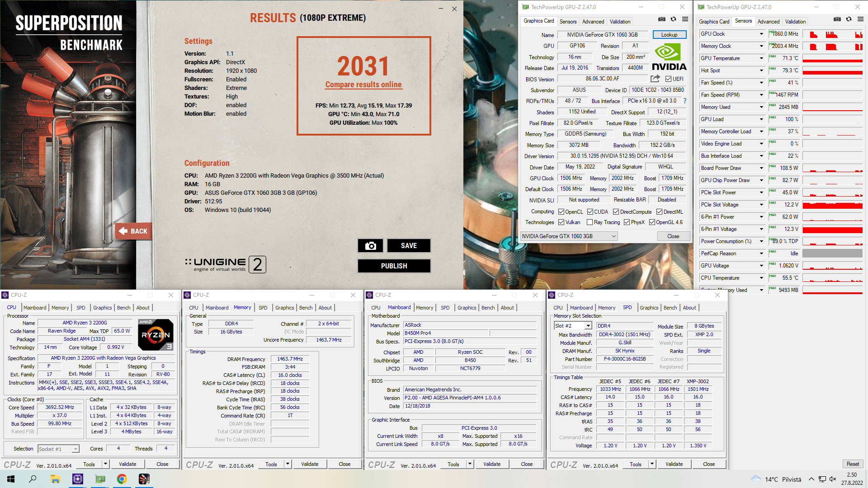Open hamburger menu in GPU-Z Graphics Card window
Screen dimensions: 868x488
tap(685, 19)
